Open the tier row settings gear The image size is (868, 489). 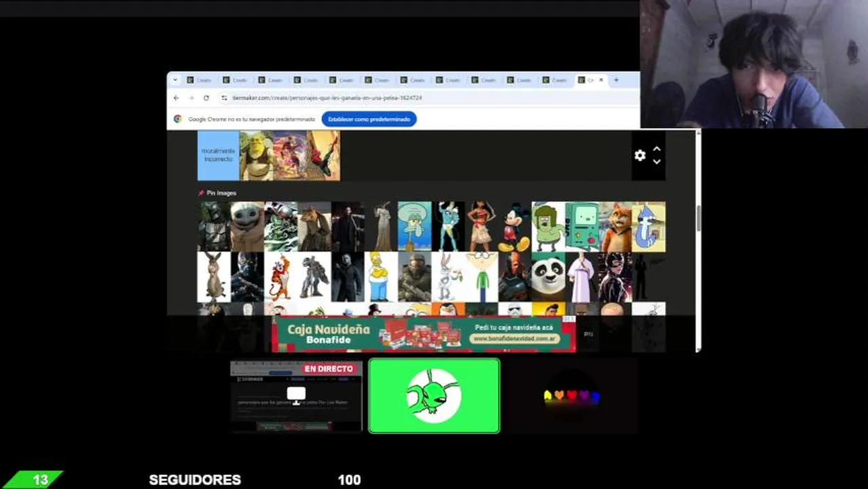click(640, 156)
